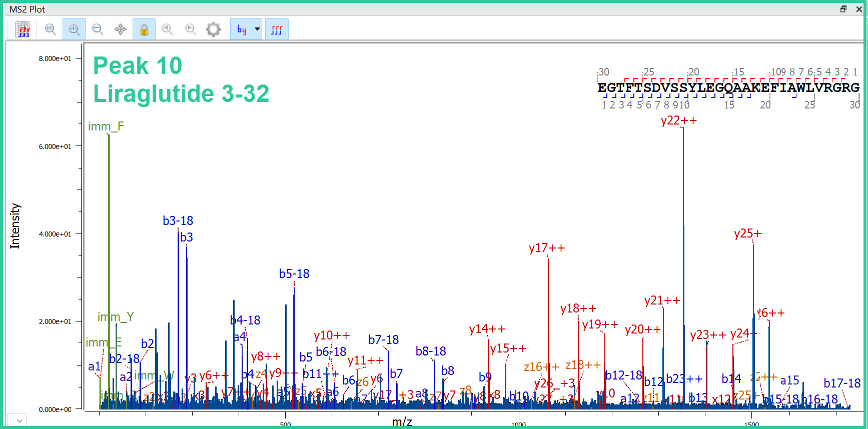Screen dimensions: 868x429
Task: Click the Liraglutide 3-32 title text
Action: click(x=181, y=93)
